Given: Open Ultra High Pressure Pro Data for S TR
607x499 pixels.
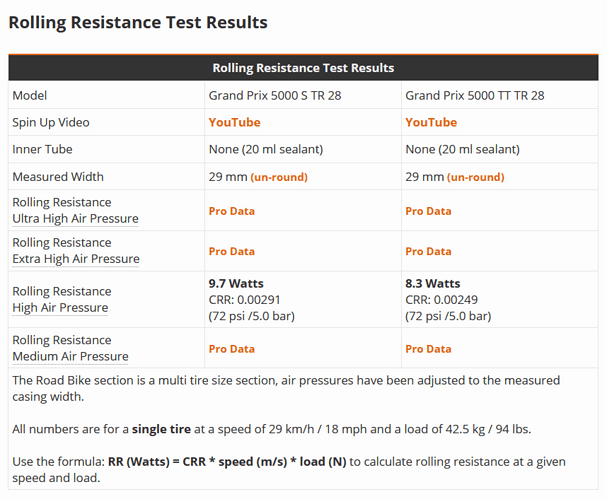Looking at the screenshot, I should click(x=231, y=211).
